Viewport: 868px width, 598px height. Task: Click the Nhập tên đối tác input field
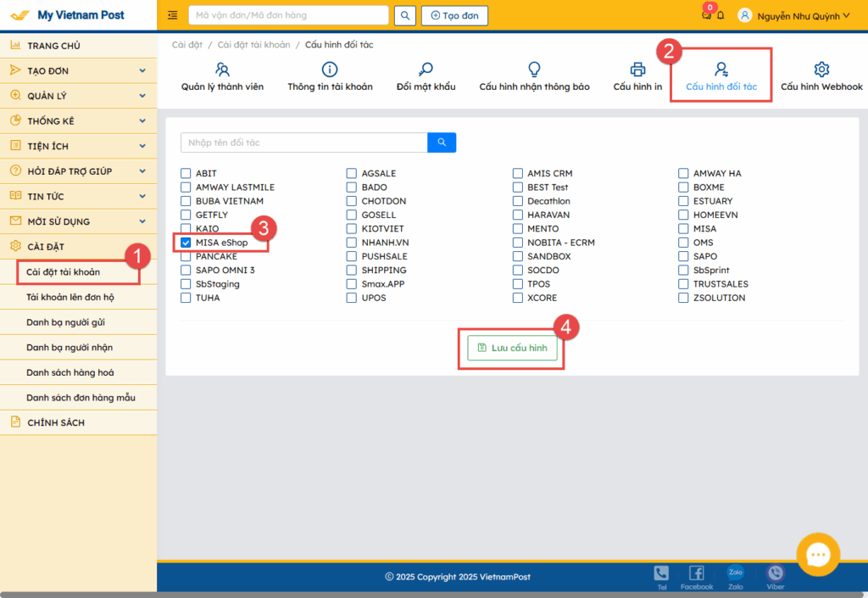pos(303,143)
